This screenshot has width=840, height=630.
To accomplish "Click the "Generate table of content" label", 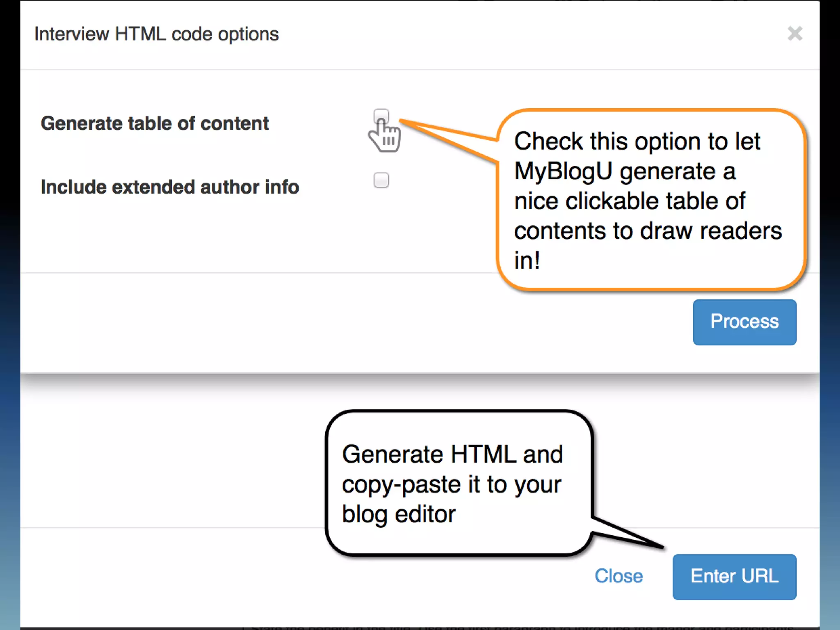I will click(x=155, y=123).
